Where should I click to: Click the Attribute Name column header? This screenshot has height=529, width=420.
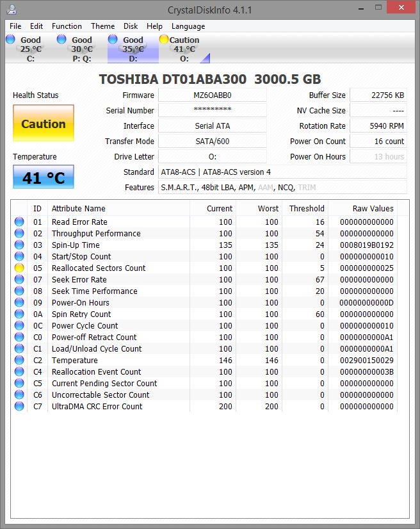coord(118,209)
